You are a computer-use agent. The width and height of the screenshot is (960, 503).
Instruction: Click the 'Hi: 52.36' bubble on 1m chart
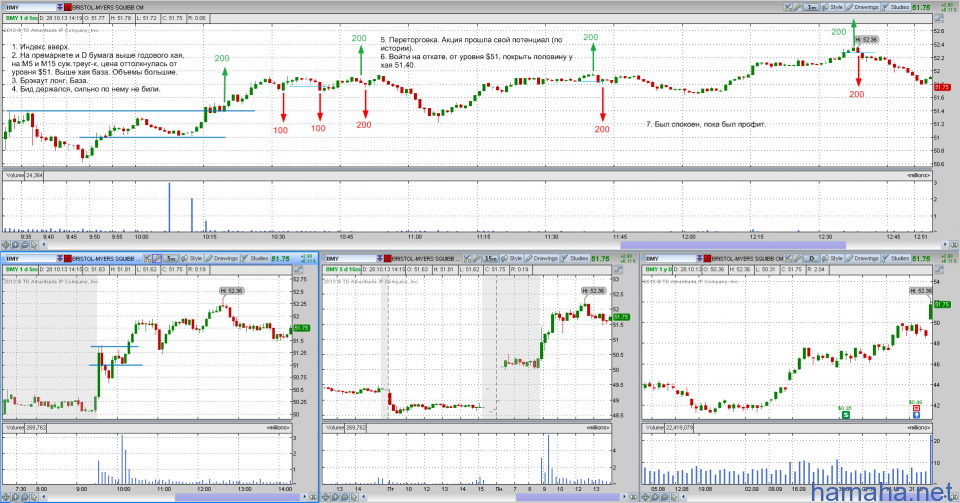[866, 39]
